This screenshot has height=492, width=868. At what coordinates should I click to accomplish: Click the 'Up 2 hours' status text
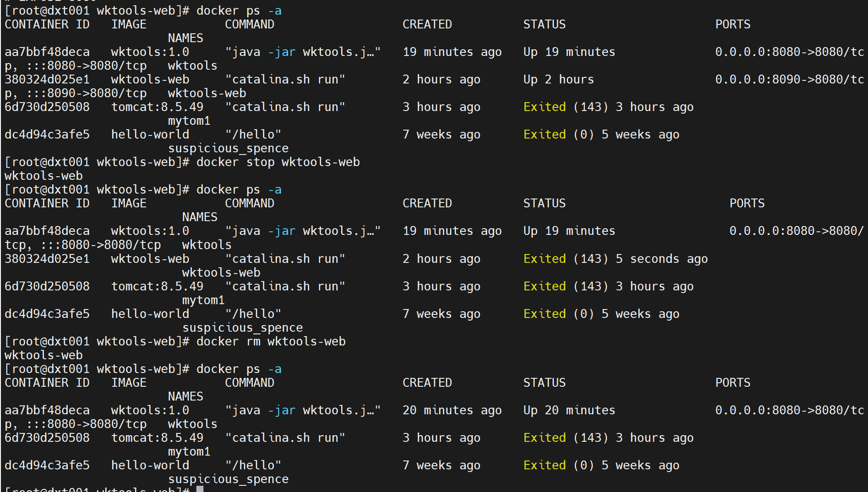point(558,79)
